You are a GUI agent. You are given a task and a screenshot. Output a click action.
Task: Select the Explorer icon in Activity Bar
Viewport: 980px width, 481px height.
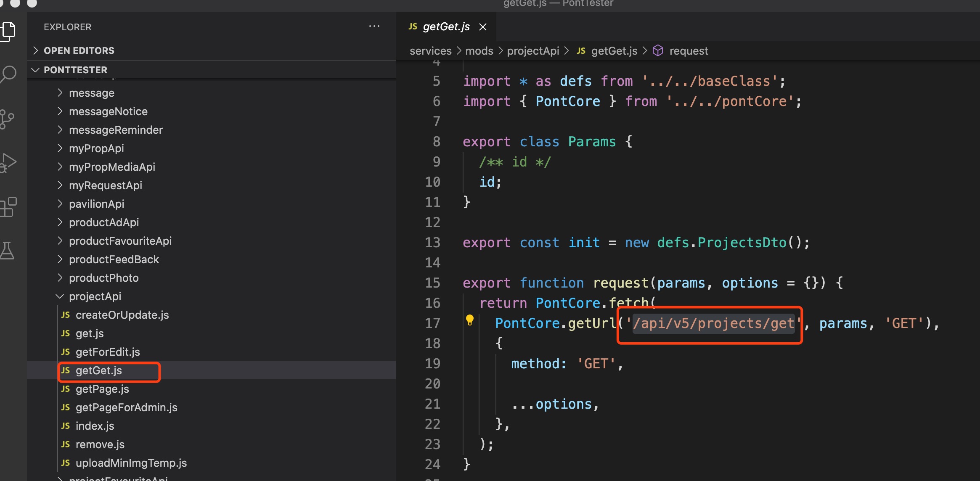coord(8,31)
